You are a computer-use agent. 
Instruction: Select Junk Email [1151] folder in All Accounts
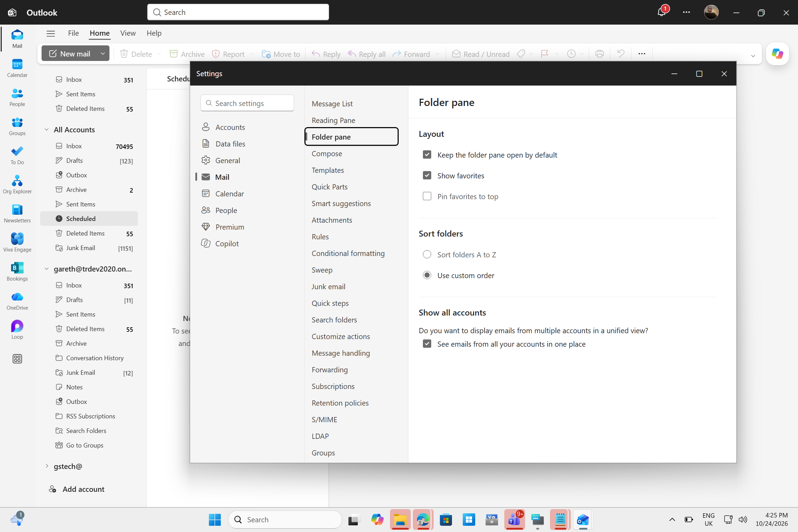[x=90, y=248]
